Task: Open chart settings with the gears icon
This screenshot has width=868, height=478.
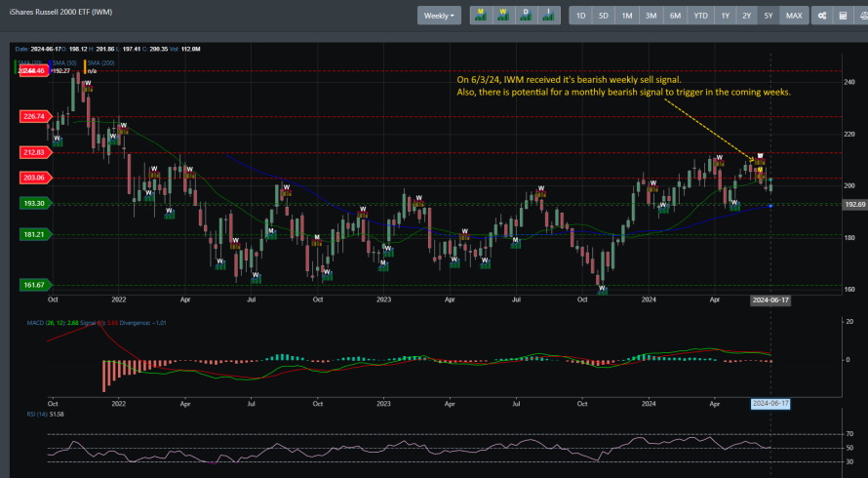Action: click(x=822, y=16)
